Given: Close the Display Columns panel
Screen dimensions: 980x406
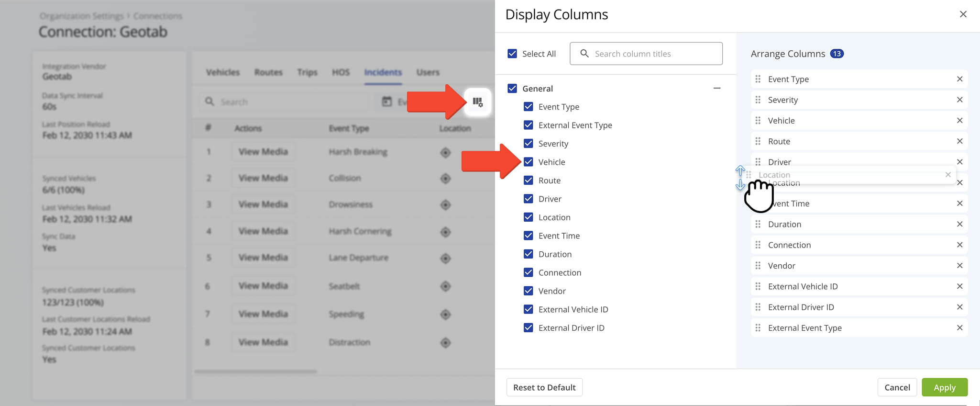Looking at the screenshot, I should 963,14.
